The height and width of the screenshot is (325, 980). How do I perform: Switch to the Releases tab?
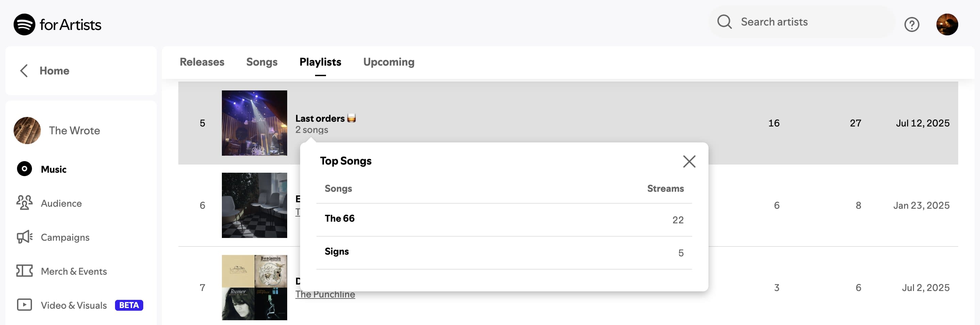click(x=202, y=62)
